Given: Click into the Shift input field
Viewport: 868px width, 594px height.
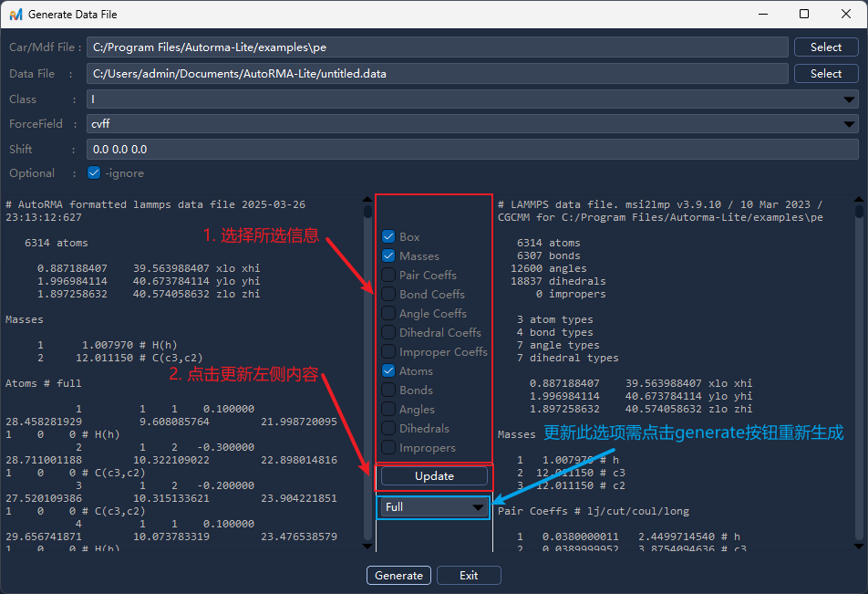Looking at the screenshot, I should coord(472,149).
